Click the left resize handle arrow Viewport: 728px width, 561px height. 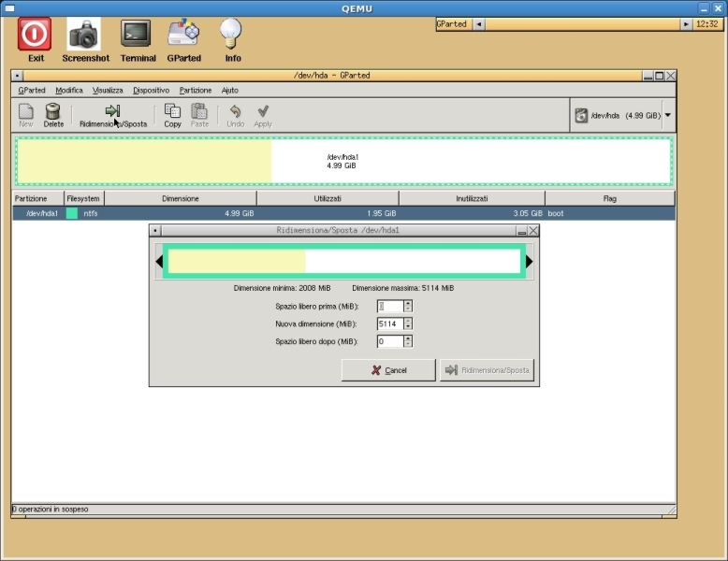(159, 262)
